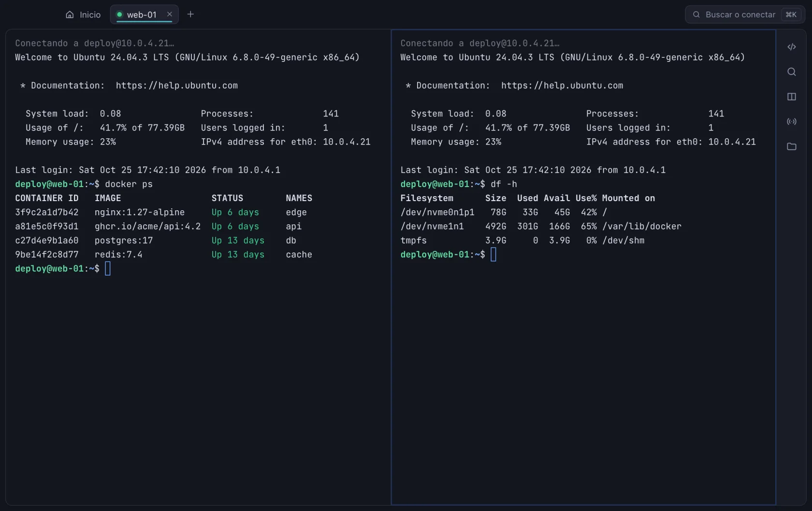
Task: Click the Up 13 days status for postgres
Action: [238, 240]
